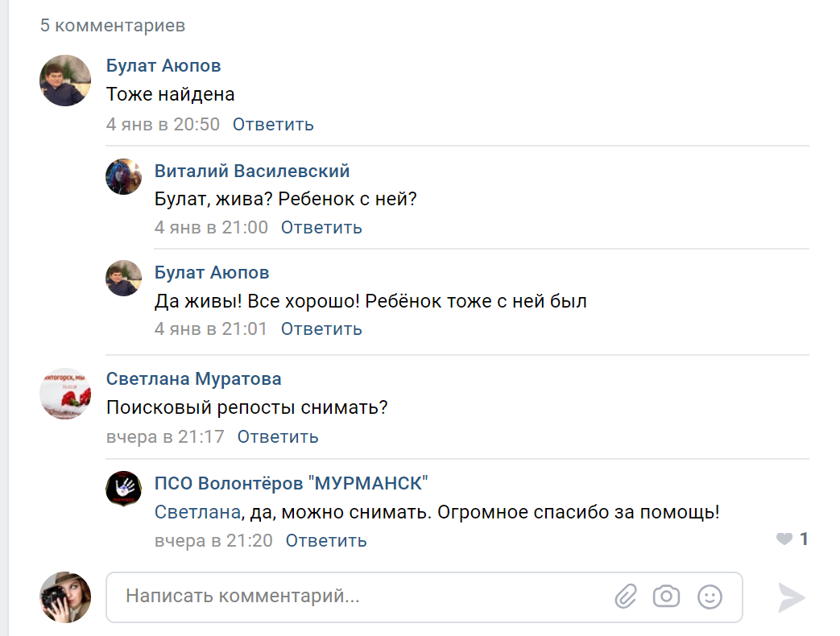Image resolution: width=840 pixels, height=636 pixels.
Task: Open ПСО Волонтёров "МУРМАНСК" name link
Action: (x=291, y=483)
